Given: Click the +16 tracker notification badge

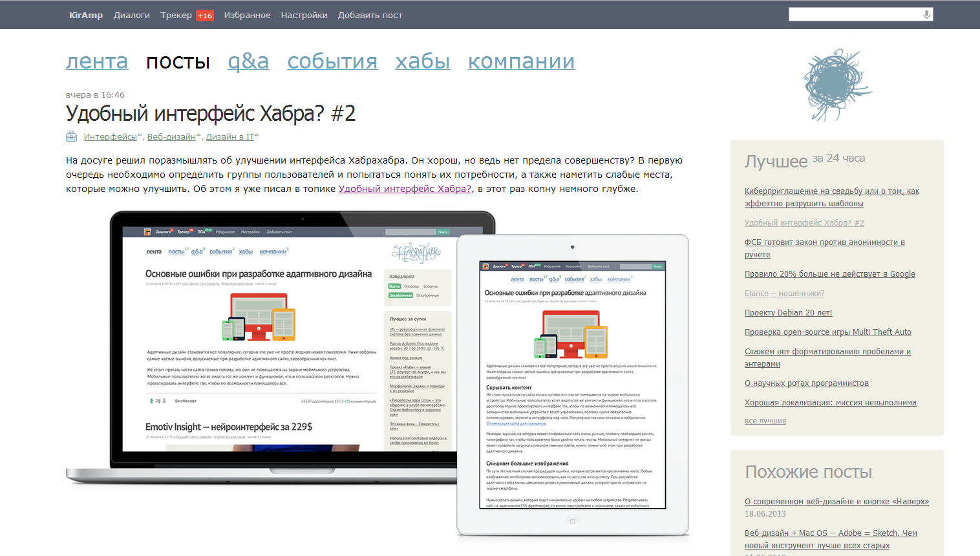Looking at the screenshot, I should click(205, 16).
